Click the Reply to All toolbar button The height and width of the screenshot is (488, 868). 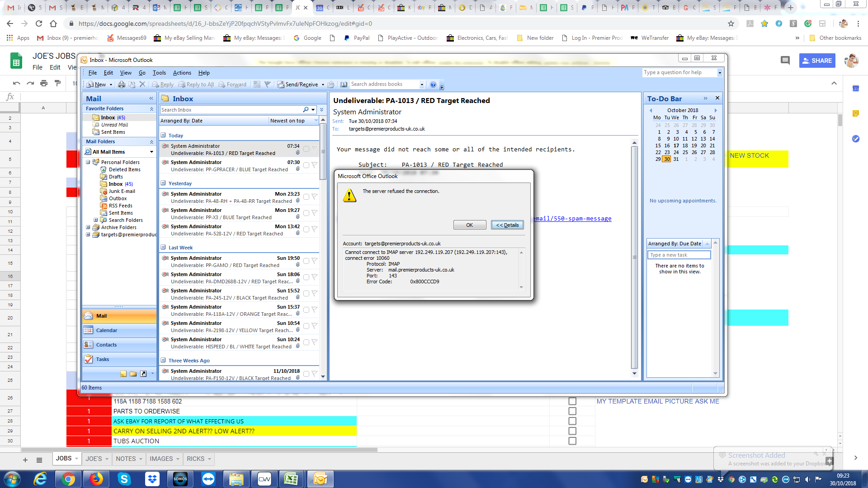click(196, 84)
